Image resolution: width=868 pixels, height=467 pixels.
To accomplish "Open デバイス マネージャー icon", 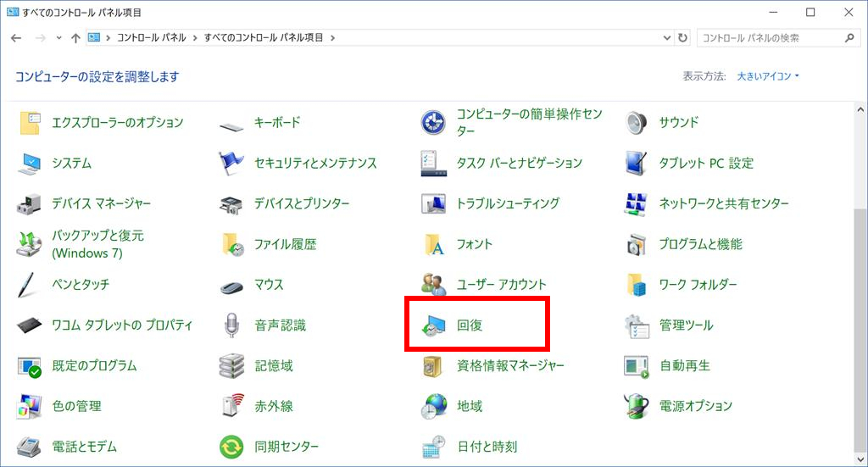I will pos(30,203).
